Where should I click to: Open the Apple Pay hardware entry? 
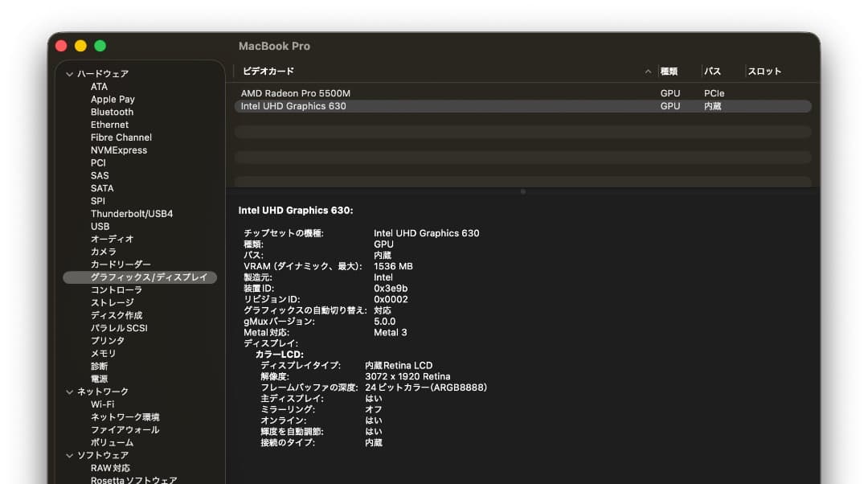click(113, 99)
